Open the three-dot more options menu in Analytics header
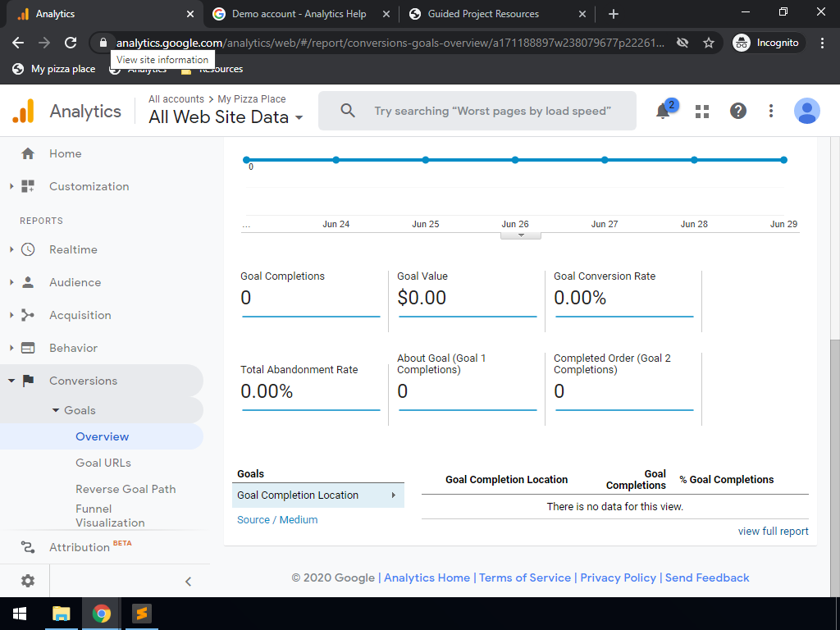This screenshot has height=630, width=840. [771, 111]
